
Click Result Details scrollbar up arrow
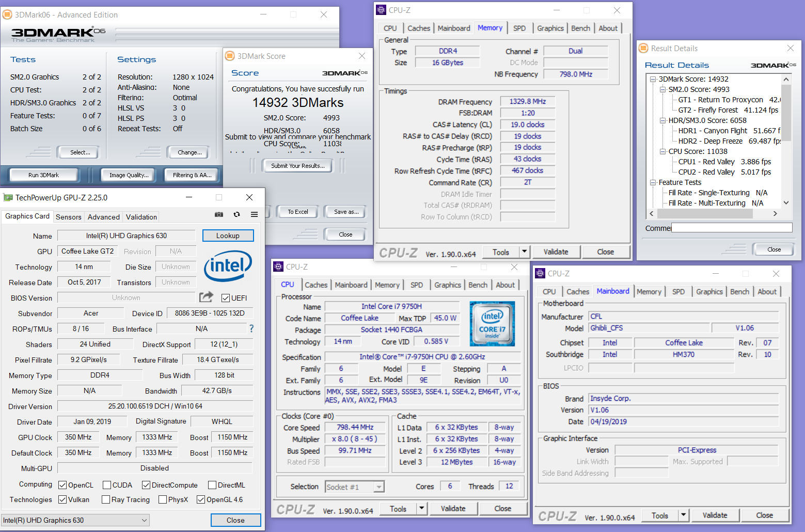tap(786, 79)
